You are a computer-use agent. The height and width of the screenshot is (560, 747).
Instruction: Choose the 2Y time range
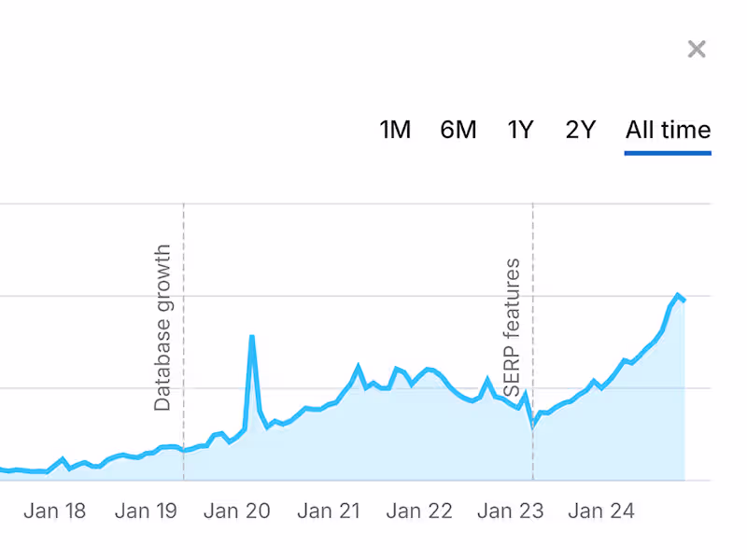click(x=581, y=130)
